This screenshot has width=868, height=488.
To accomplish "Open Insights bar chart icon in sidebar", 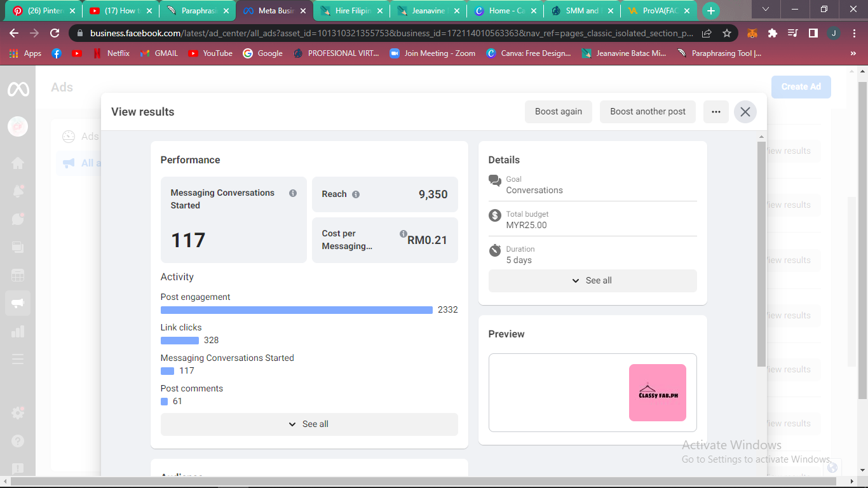I will 18,331.
